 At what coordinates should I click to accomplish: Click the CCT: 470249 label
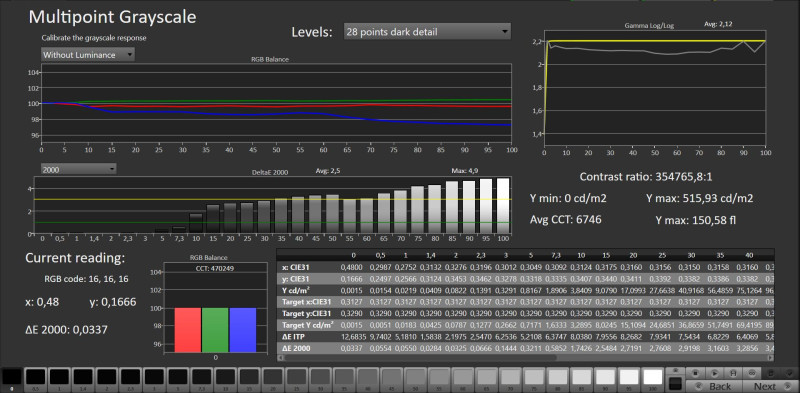[215, 268]
